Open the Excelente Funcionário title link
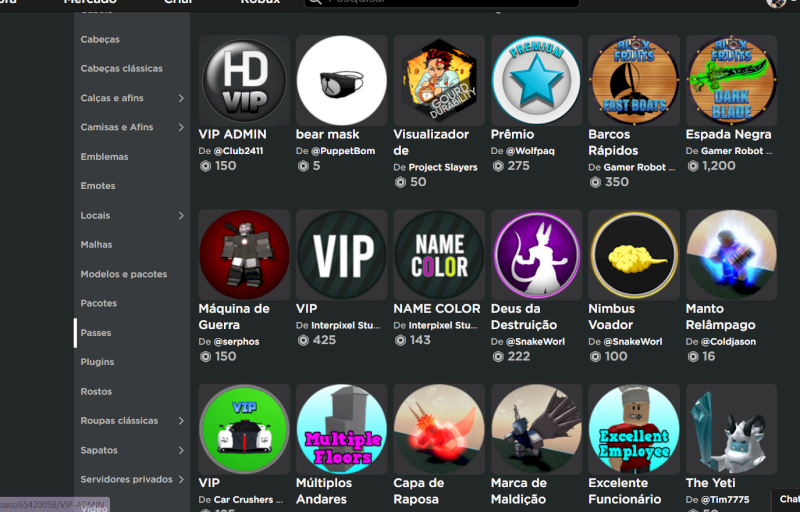This screenshot has width=800, height=512. click(625, 491)
